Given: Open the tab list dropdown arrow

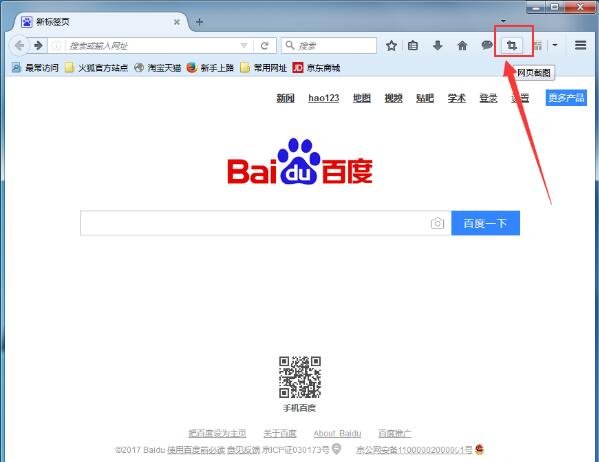Looking at the screenshot, I should point(503,21).
